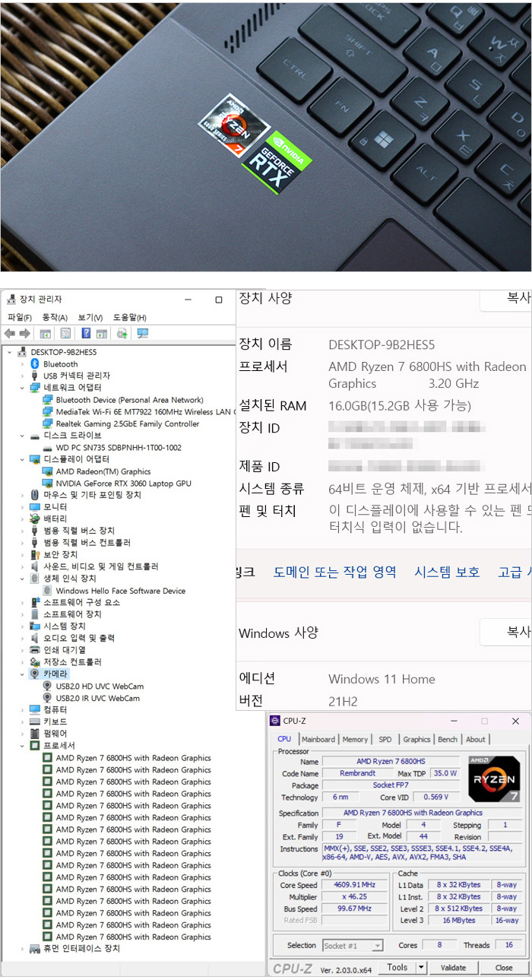Expand the 사운드, 비디오 및 게임 컨트롤러 category
The image size is (532, 980).
coord(22,566)
